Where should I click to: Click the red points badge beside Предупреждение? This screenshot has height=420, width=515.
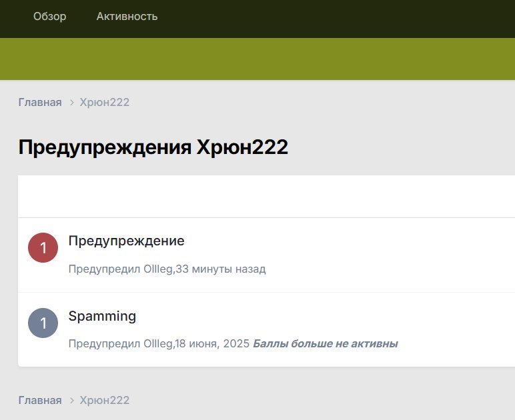43,248
